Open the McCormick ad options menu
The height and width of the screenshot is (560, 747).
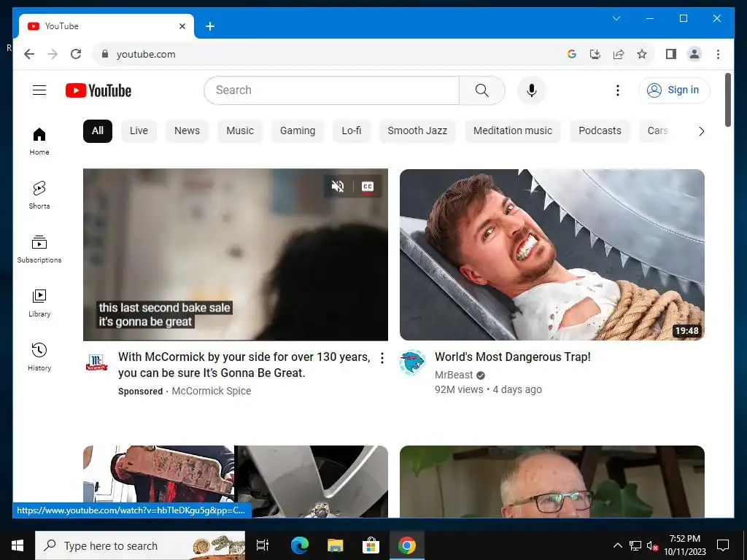[x=382, y=358]
